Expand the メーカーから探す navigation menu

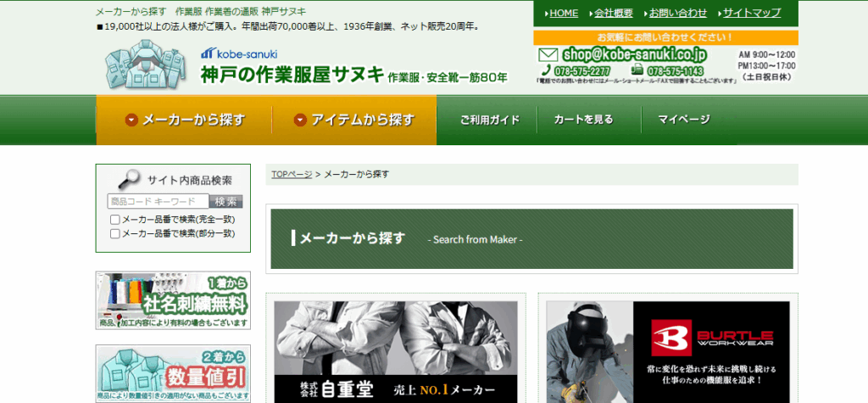click(184, 120)
